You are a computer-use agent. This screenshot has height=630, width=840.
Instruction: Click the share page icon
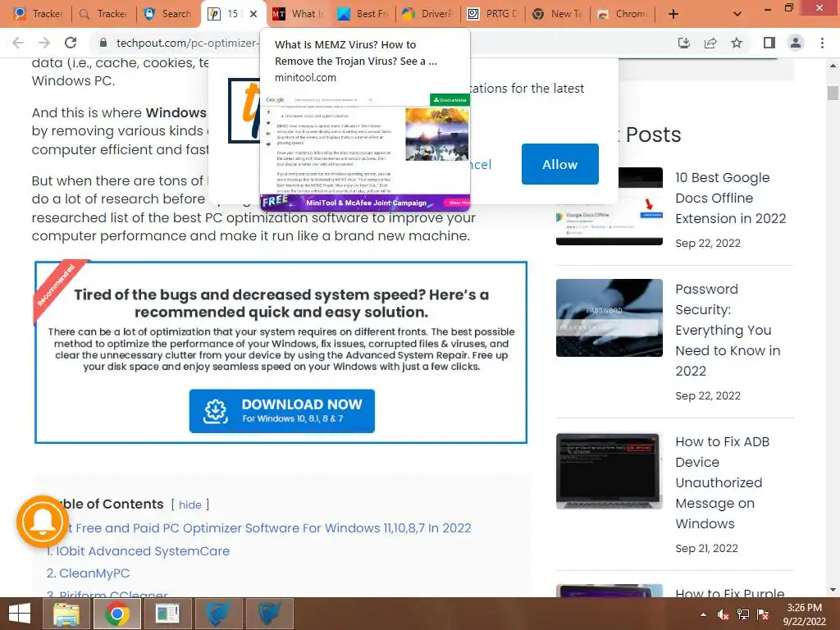tap(710, 43)
